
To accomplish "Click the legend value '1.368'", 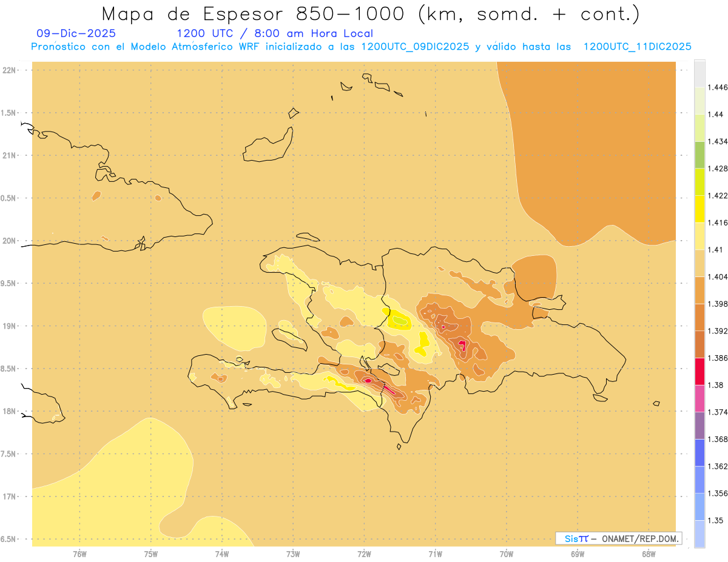I will tap(718, 439).
